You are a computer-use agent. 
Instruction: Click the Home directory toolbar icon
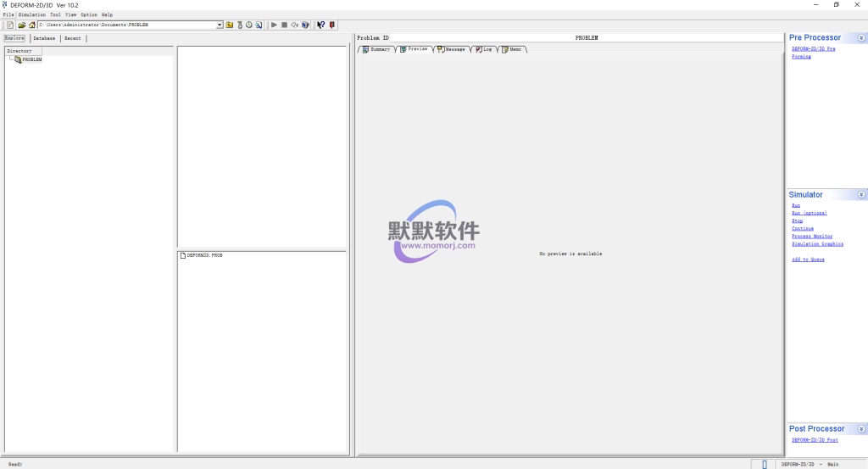[31, 25]
